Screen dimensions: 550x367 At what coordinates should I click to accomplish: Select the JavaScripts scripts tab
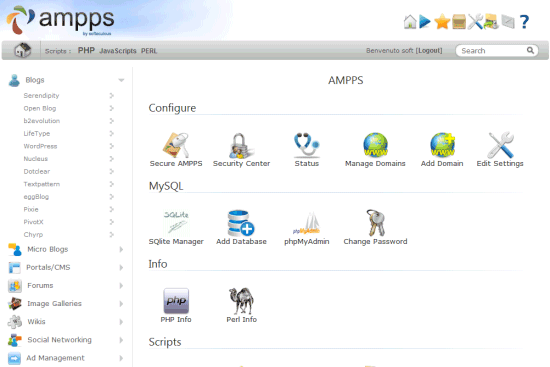[x=118, y=51]
